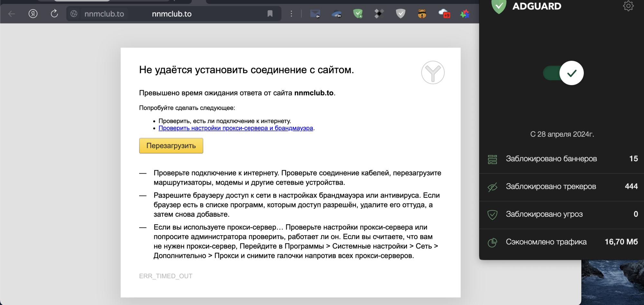The image size is (644, 305).
Task: Click the back navigation arrow
Action: pos(11,14)
